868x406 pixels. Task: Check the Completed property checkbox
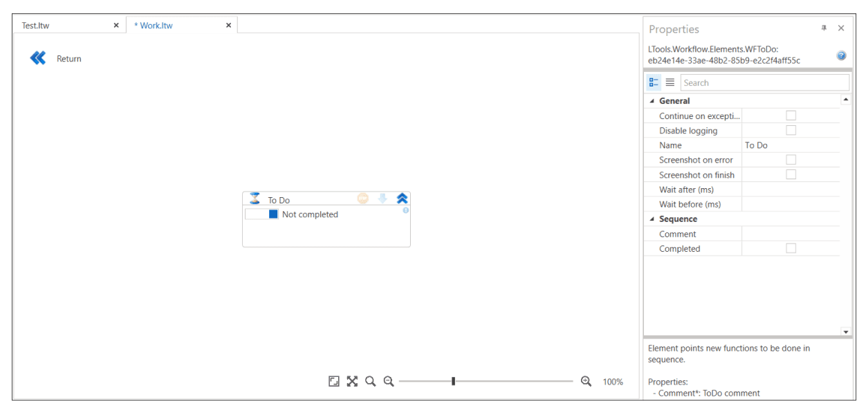[791, 248]
